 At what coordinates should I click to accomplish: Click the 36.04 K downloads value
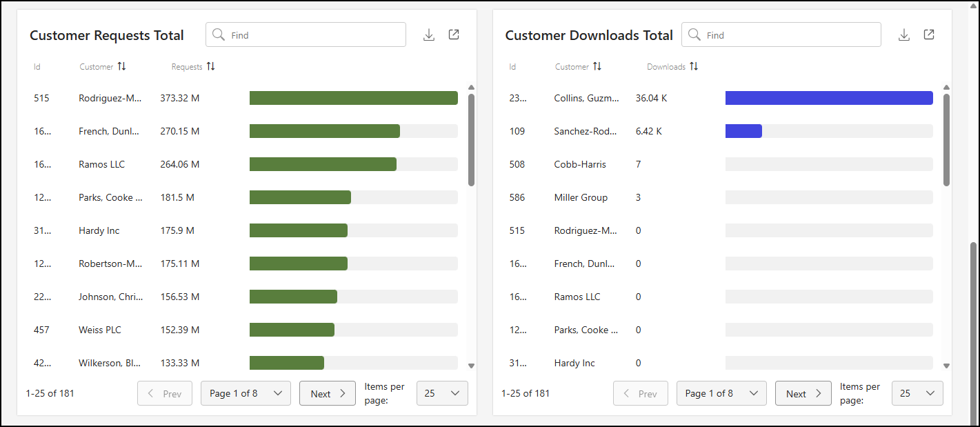[x=652, y=98]
